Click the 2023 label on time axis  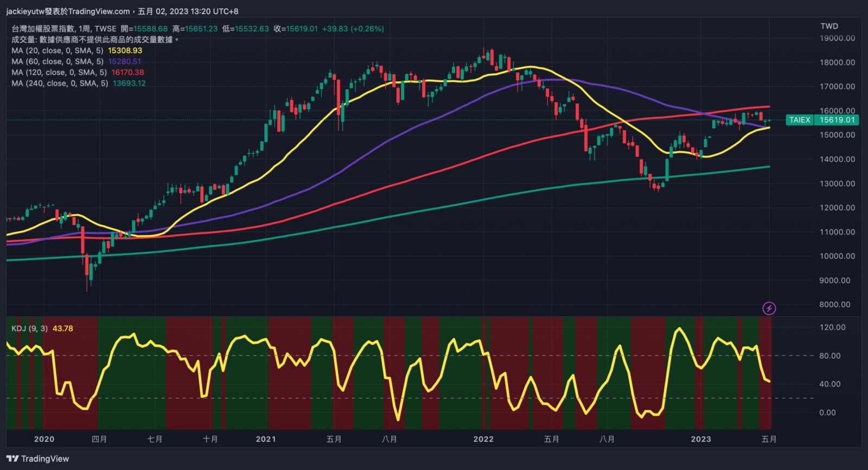click(700, 439)
